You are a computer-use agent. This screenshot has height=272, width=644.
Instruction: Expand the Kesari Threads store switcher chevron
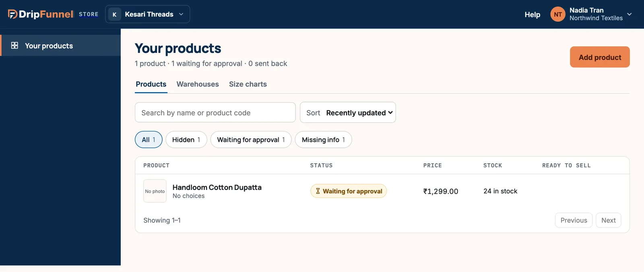(181, 14)
